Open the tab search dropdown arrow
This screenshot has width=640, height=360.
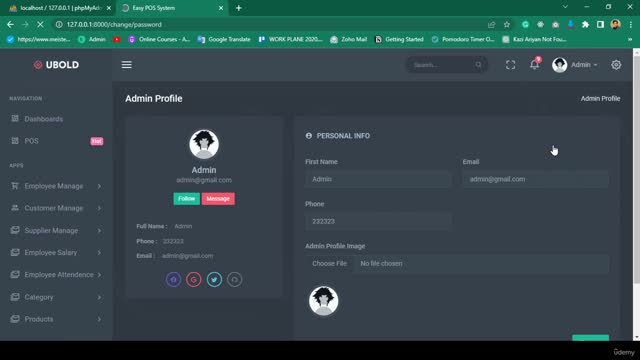pyautogui.click(x=565, y=7)
